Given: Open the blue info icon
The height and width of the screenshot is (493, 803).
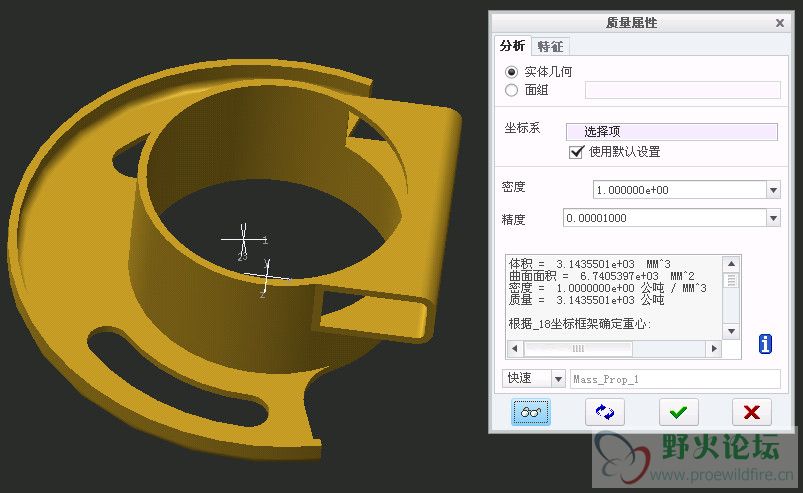Looking at the screenshot, I should [765, 344].
